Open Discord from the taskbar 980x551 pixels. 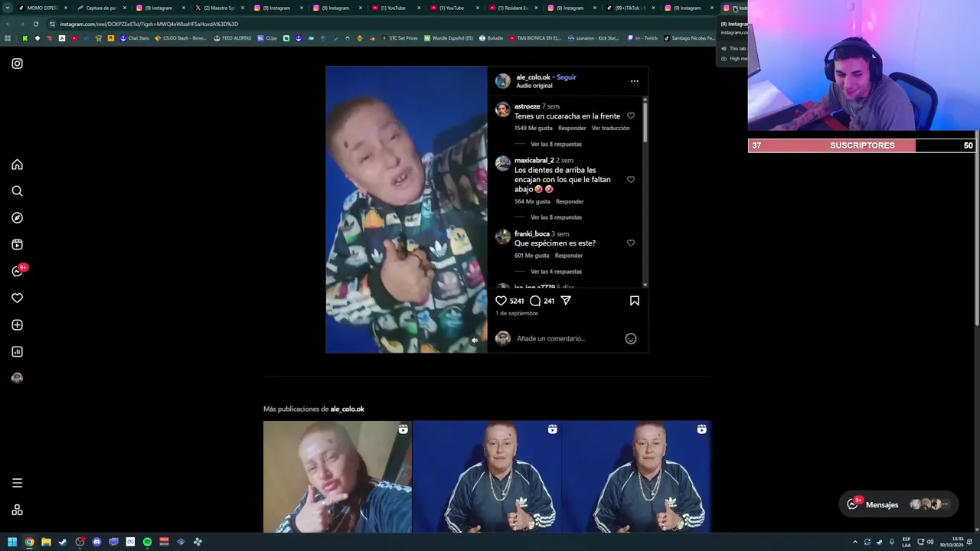pyautogui.click(x=96, y=542)
